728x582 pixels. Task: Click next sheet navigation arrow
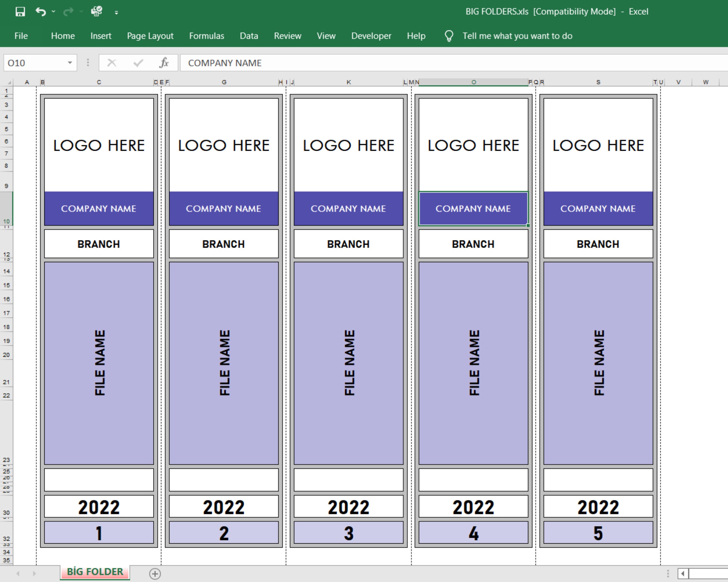(x=34, y=574)
